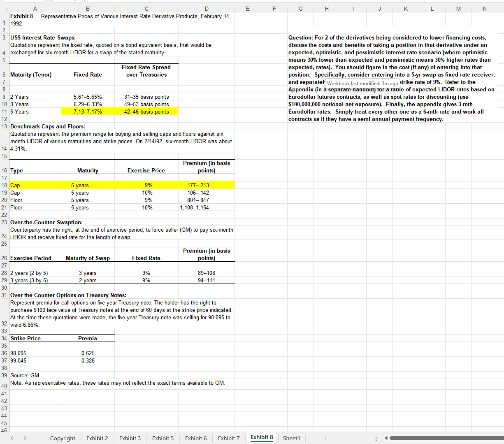504x444 pixels.
Task: Click the 'Premia' heading cell
Action: click(88, 338)
